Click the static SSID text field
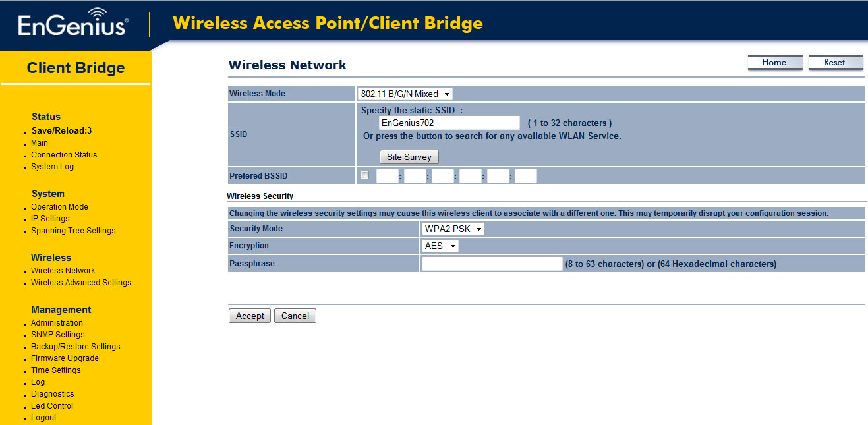This screenshot has width=868, height=425. coord(449,123)
